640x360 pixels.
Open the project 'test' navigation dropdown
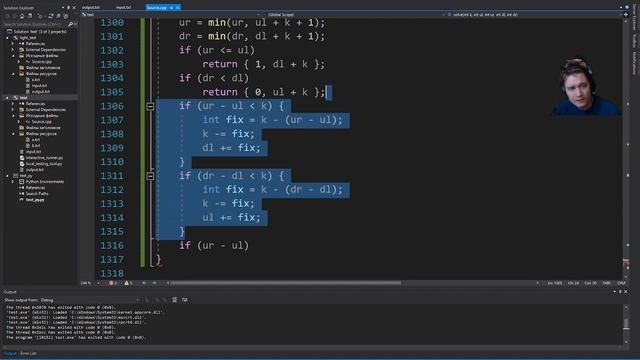coord(169,15)
